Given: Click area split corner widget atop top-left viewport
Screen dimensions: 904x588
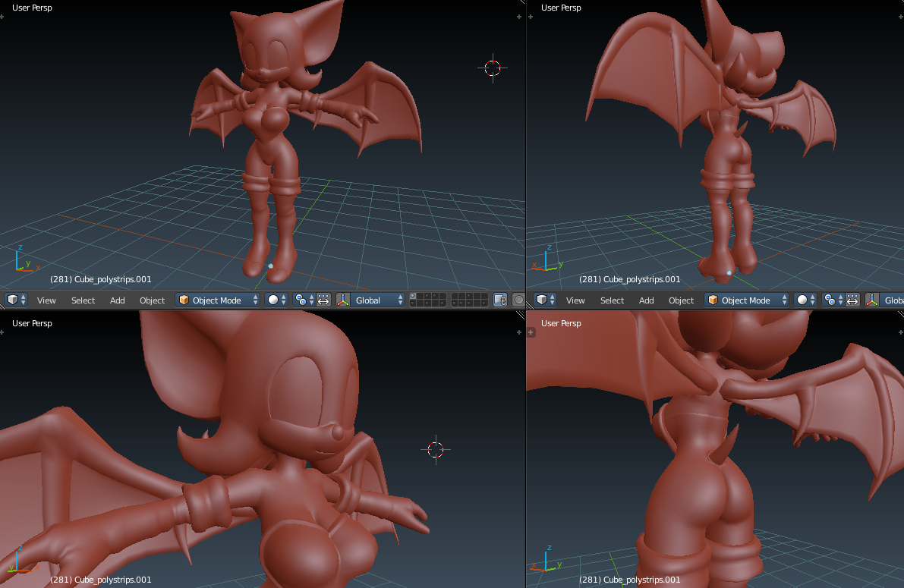Looking at the screenshot, I should pyautogui.click(x=521, y=2).
